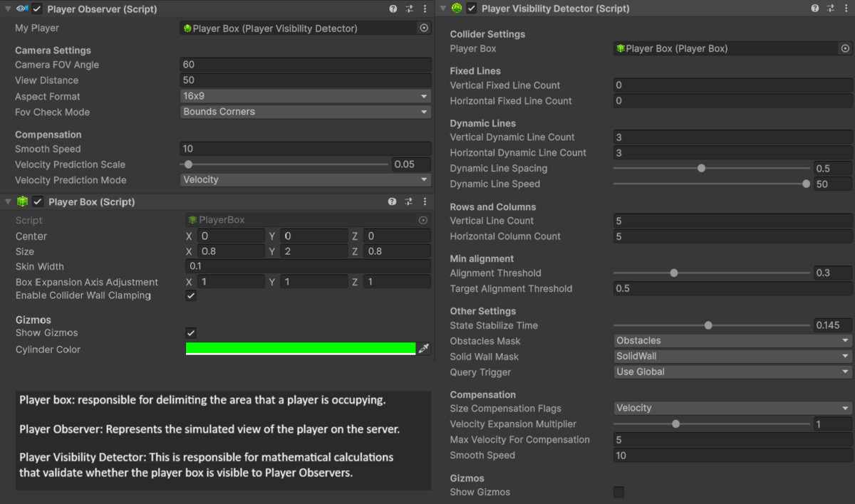Open help for Player Observer script

[392, 9]
